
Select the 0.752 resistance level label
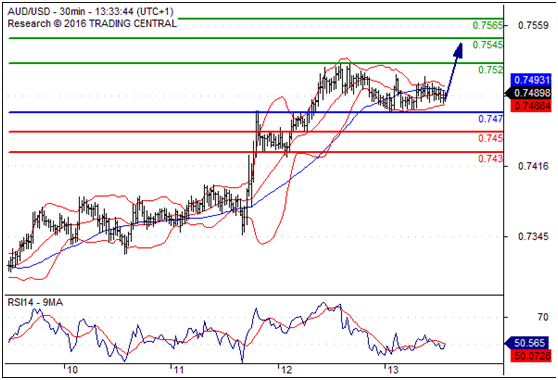pos(491,70)
